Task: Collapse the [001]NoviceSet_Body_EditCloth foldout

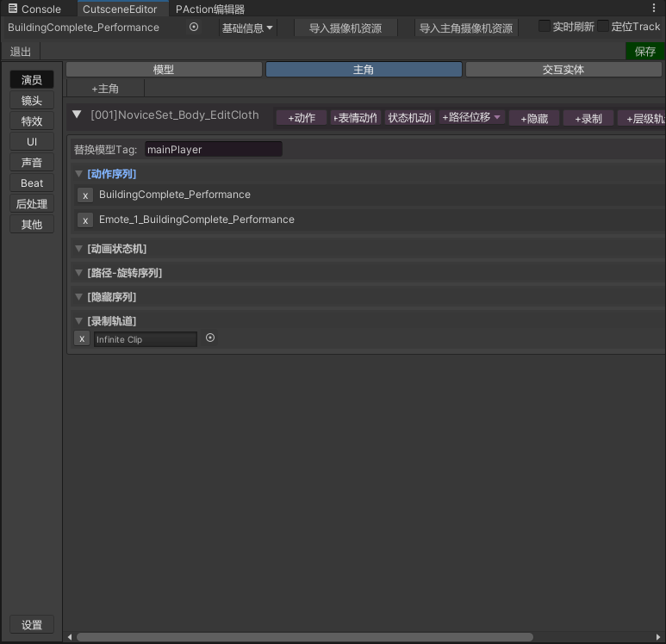Action: (x=78, y=115)
